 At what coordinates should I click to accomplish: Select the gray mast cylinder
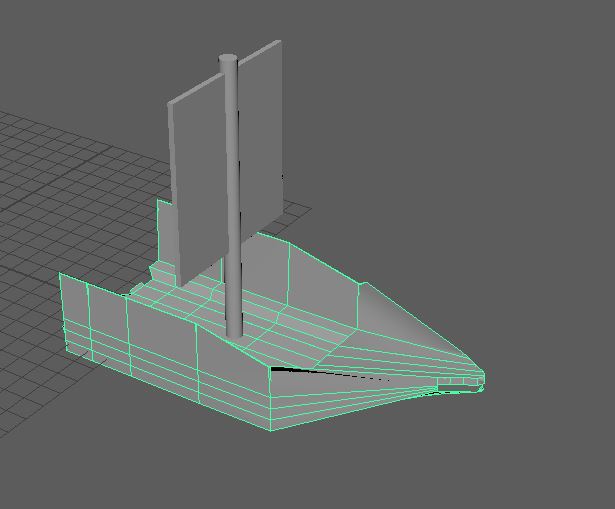[231, 200]
